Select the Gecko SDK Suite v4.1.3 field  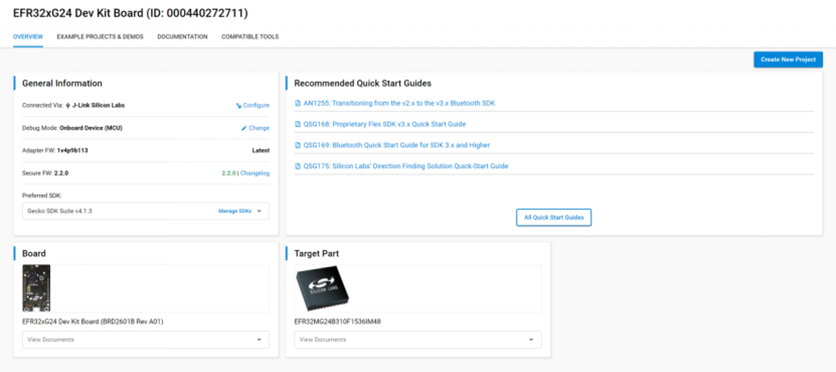[x=146, y=211]
